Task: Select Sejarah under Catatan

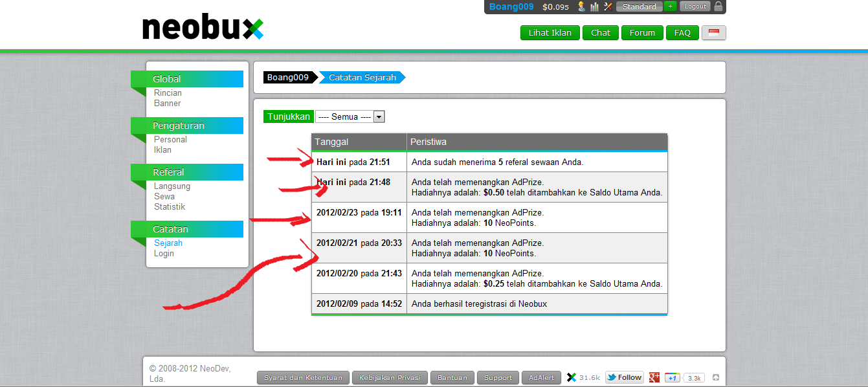Action: click(x=168, y=243)
